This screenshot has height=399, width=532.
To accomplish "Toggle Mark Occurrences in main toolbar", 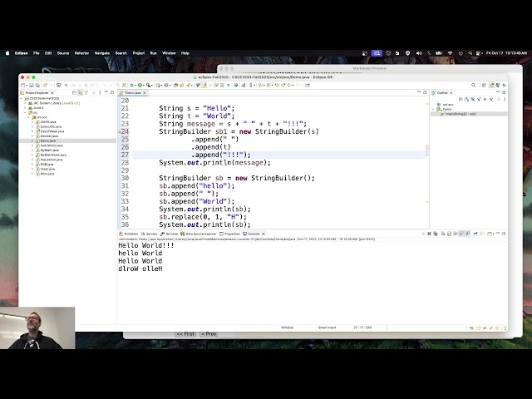I will [204, 85].
